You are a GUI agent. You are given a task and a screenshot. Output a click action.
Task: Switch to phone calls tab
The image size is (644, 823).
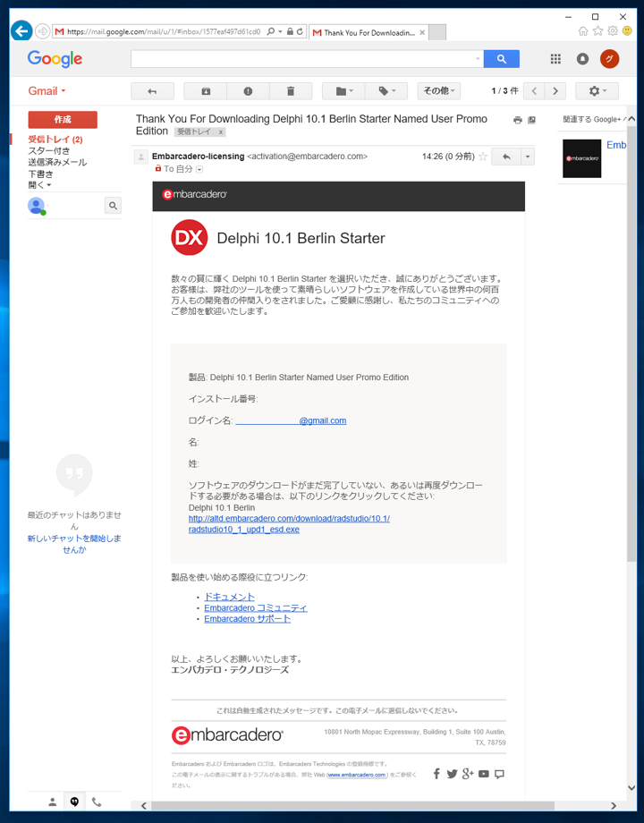pyautogui.click(x=97, y=802)
